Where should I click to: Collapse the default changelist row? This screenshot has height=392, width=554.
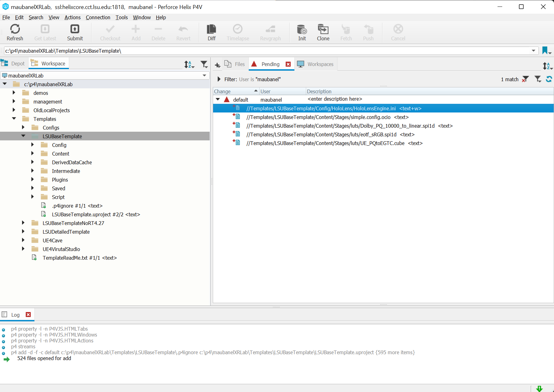[x=218, y=99]
